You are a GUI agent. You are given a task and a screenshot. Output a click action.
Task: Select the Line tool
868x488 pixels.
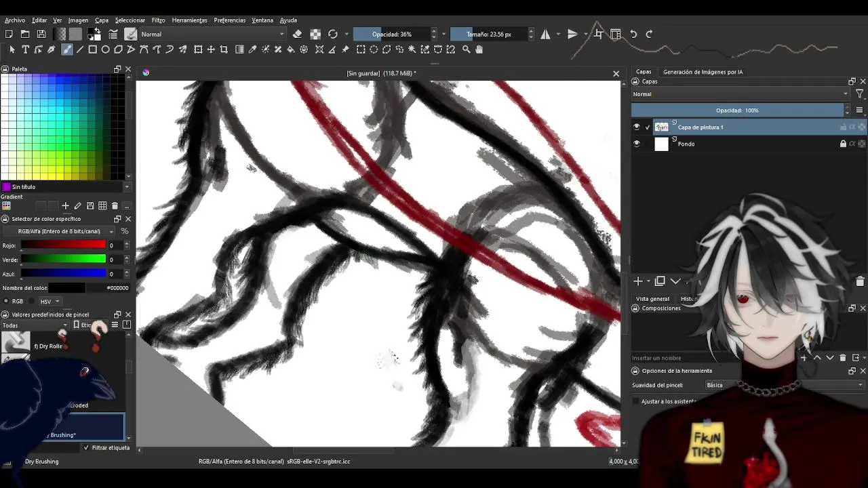point(80,49)
